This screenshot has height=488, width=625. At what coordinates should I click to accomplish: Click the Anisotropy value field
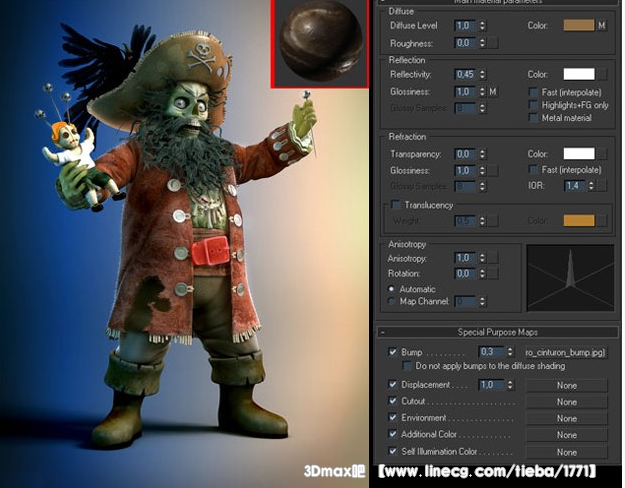coord(465,258)
